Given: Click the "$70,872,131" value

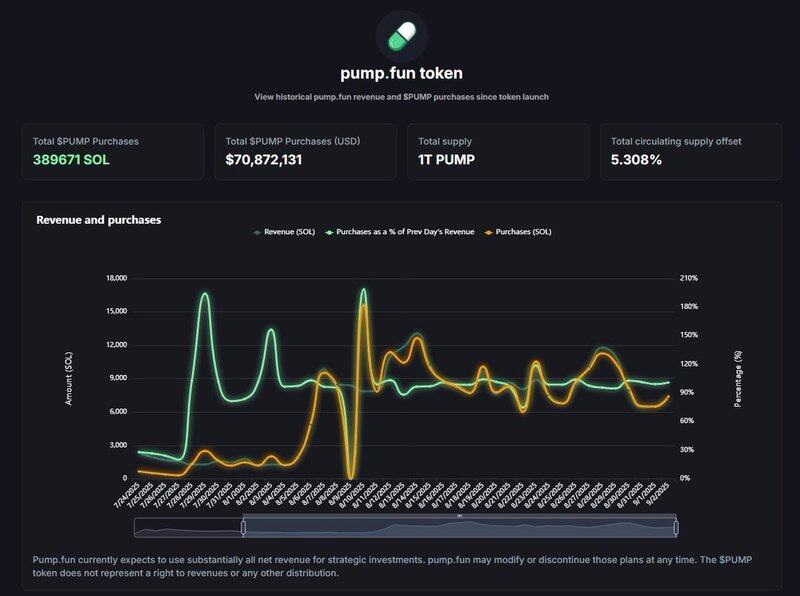Looking at the screenshot, I should [264, 160].
